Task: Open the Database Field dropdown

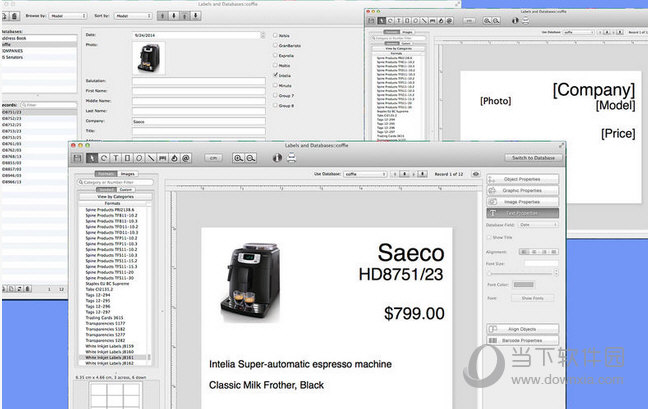Action: pyautogui.click(x=538, y=225)
